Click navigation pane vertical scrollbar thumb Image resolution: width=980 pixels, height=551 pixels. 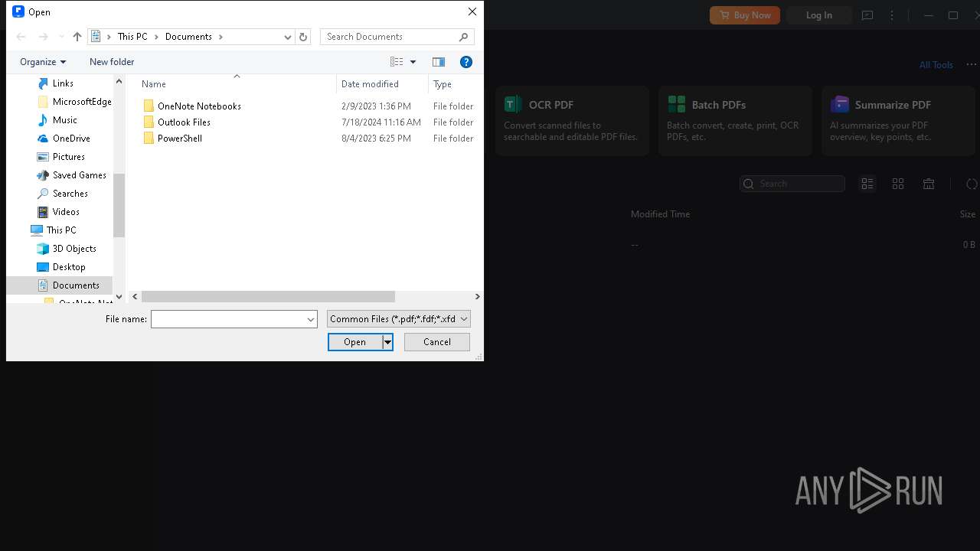119,206
